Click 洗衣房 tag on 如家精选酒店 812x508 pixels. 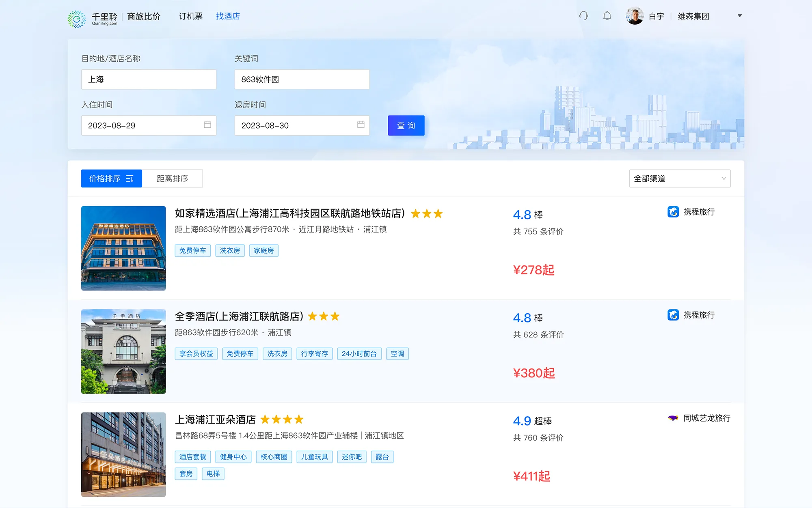(230, 251)
